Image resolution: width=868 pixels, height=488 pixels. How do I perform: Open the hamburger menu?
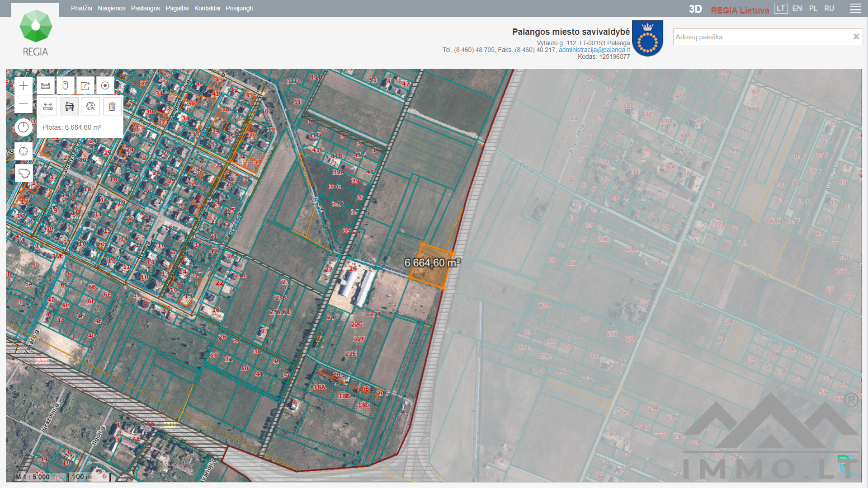coord(855,9)
